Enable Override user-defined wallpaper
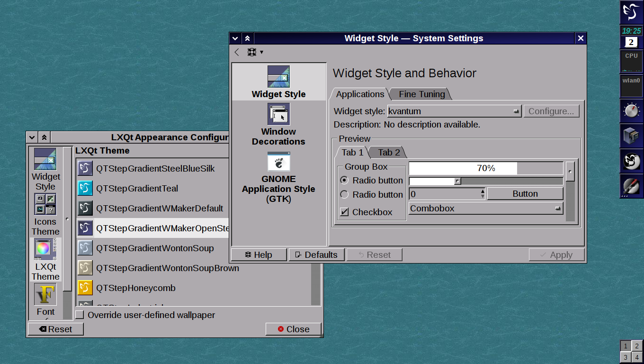This screenshot has height=364, width=644. 80,315
